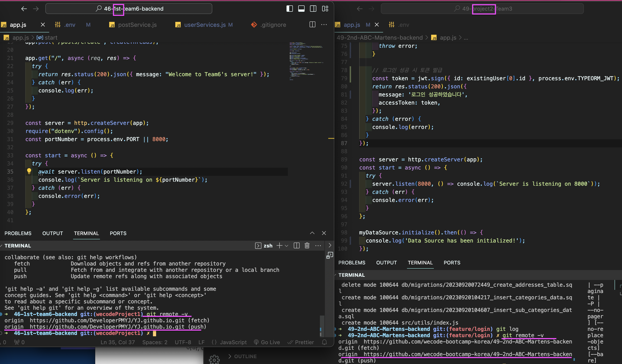This screenshot has width=622, height=364.
Task: Click the Prettier status bar item
Action: (x=301, y=342)
